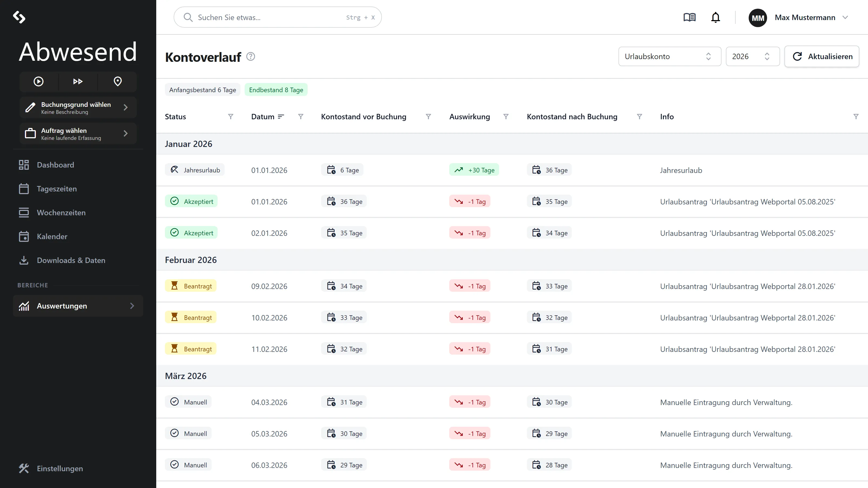Click the Endbestand 8 Tage badge
Viewport: 868px width, 488px height.
click(x=276, y=90)
